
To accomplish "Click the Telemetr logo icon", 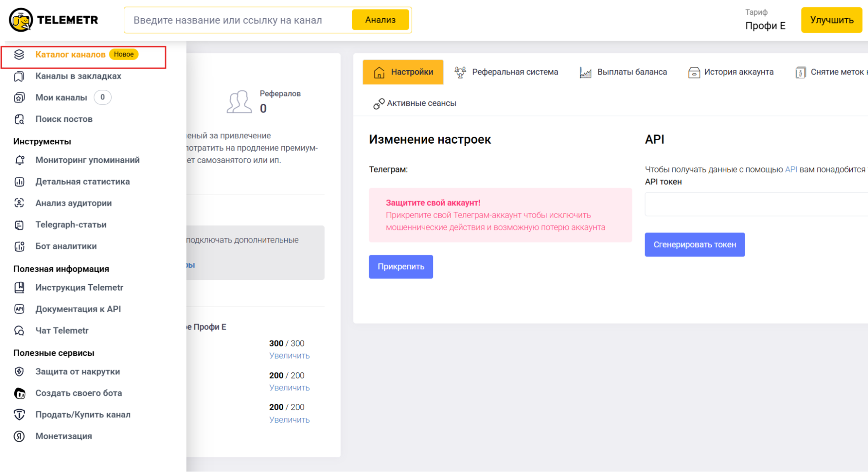I will (x=20, y=20).
